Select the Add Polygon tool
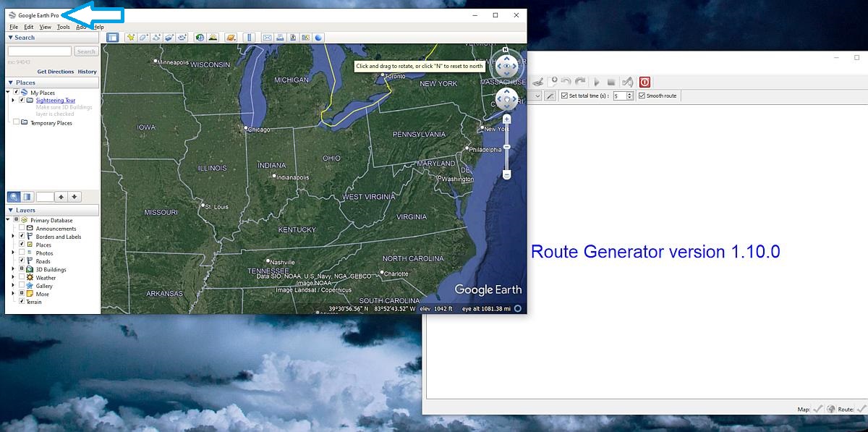Viewport: 868px width, 432px height. 143,38
